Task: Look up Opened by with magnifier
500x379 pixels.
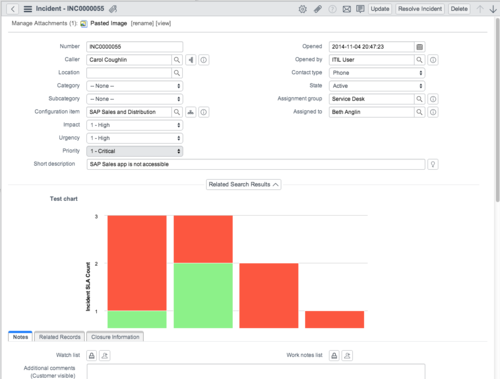Action: pyautogui.click(x=419, y=60)
